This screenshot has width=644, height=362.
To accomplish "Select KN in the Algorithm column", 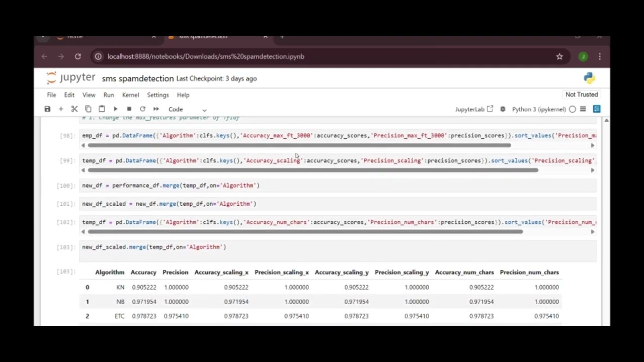I will click(x=120, y=287).
